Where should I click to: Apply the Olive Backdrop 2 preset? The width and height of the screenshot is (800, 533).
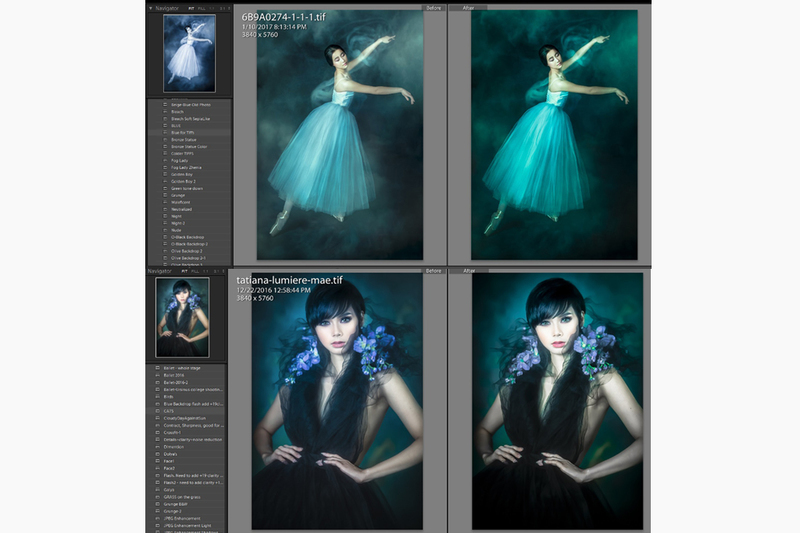[187, 251]
